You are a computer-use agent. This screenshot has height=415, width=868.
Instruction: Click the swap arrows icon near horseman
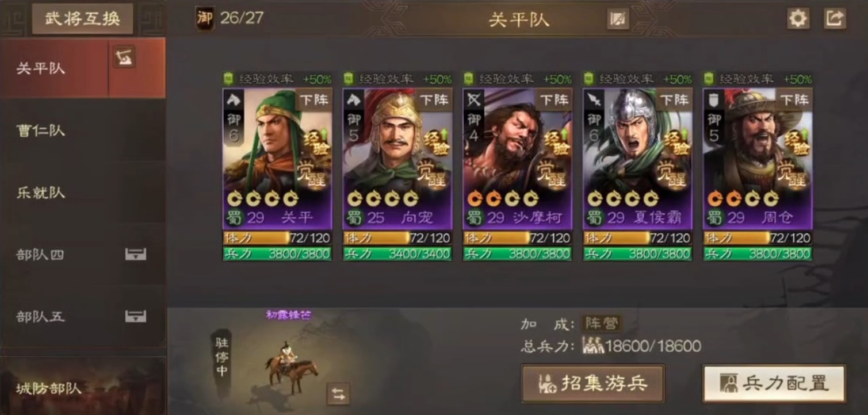pos(338,394)
